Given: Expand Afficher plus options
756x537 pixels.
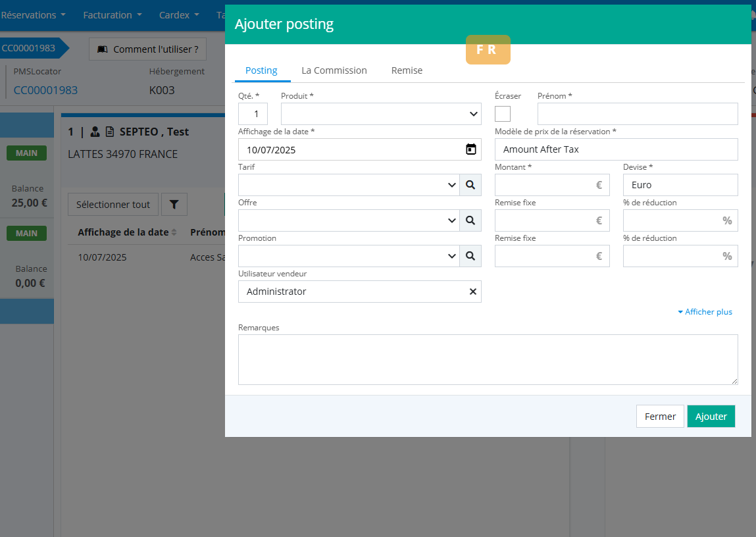Looking at the screenshot, I should pos(705,312).
